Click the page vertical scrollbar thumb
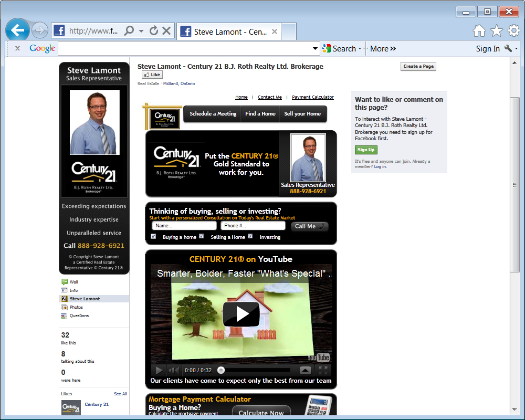525x420 pixels. [514, 185]
